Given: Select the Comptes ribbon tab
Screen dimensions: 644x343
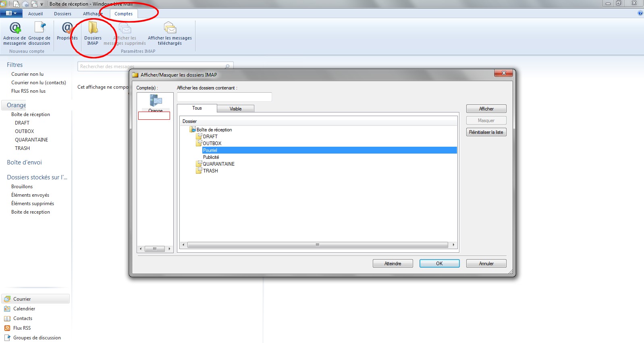Looking at the screenshot, I should point(123,14).
